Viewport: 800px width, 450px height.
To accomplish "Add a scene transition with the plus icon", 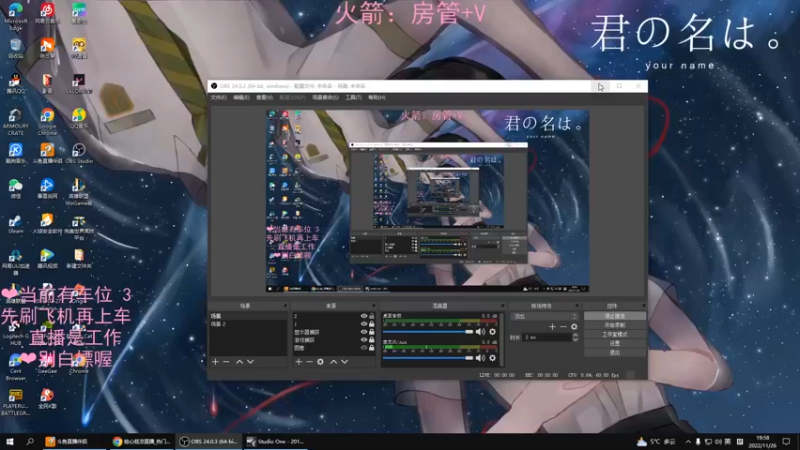I will [x=553, y=327].
